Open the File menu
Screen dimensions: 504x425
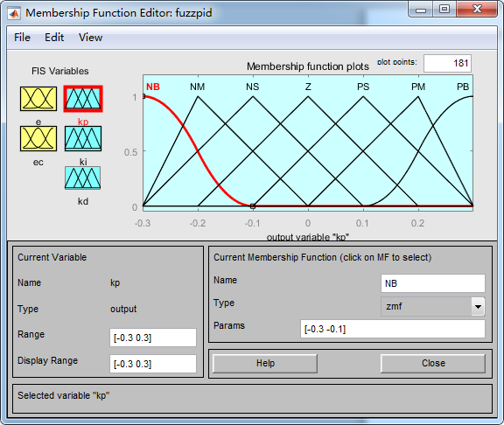[22, 38]
